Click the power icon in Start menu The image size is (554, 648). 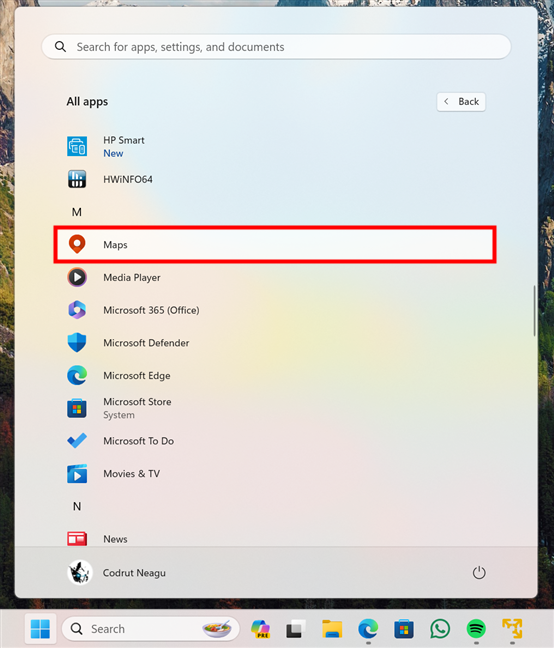click(479, 573)
